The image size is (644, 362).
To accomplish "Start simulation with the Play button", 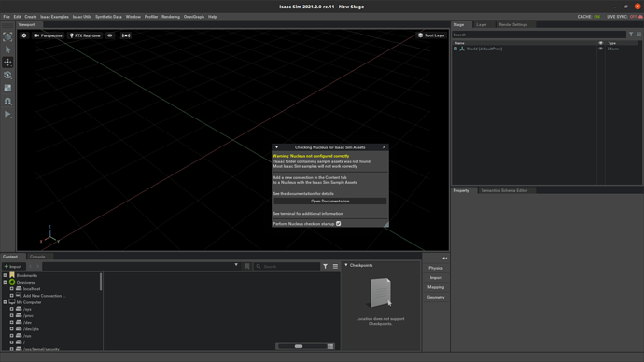I will tap(7, 114).
